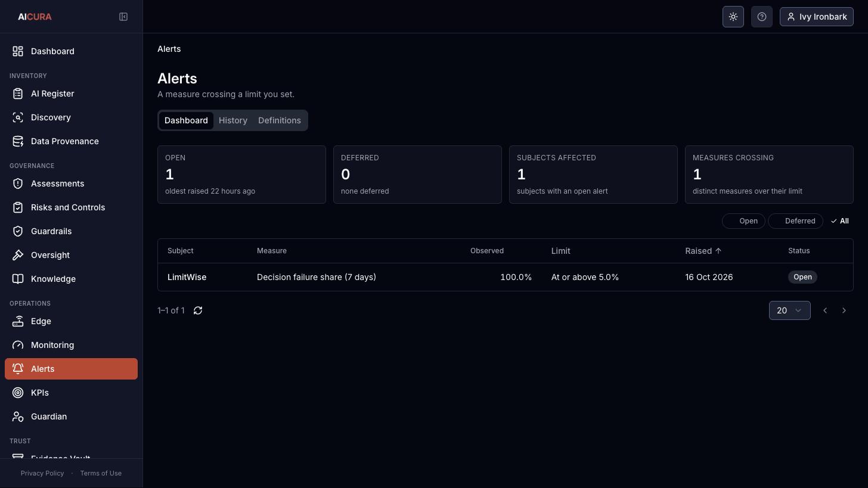Click the Limit column header
The width and height of the screenshot is (868, 488).
tap(561, 251)
